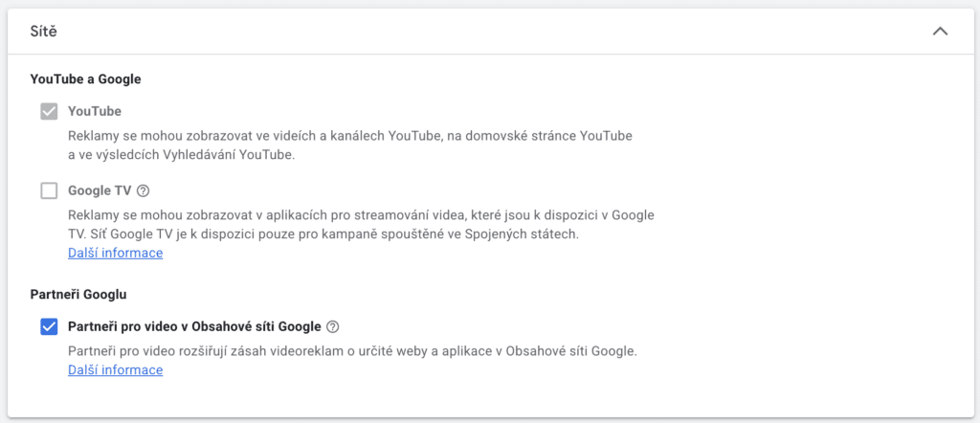The height and width of the screenshot is (423, 980).
Task: Click the Vyhledávání YouTube description line
Action: (181, 155)
